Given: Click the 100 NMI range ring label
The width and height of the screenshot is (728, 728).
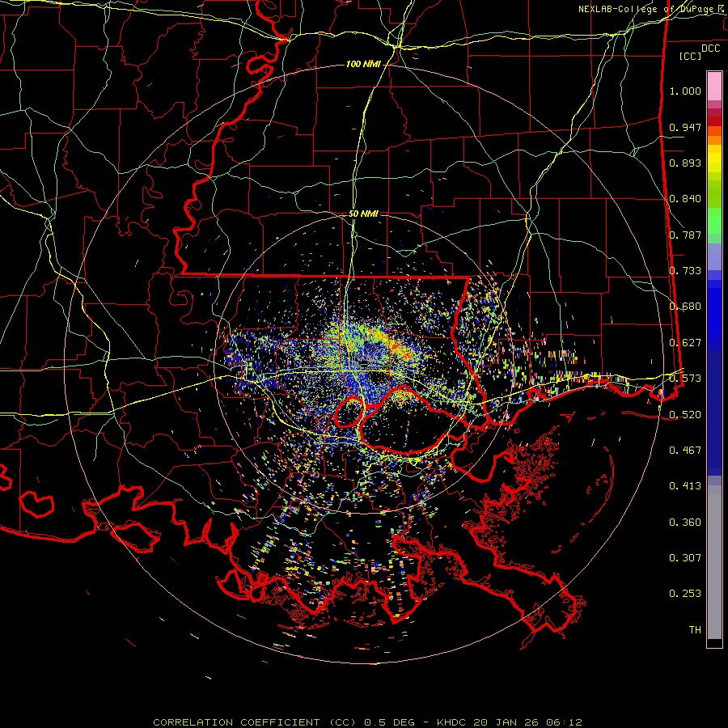Looking at the screenshot, I should pyautogui.click(x=363, y=64).
